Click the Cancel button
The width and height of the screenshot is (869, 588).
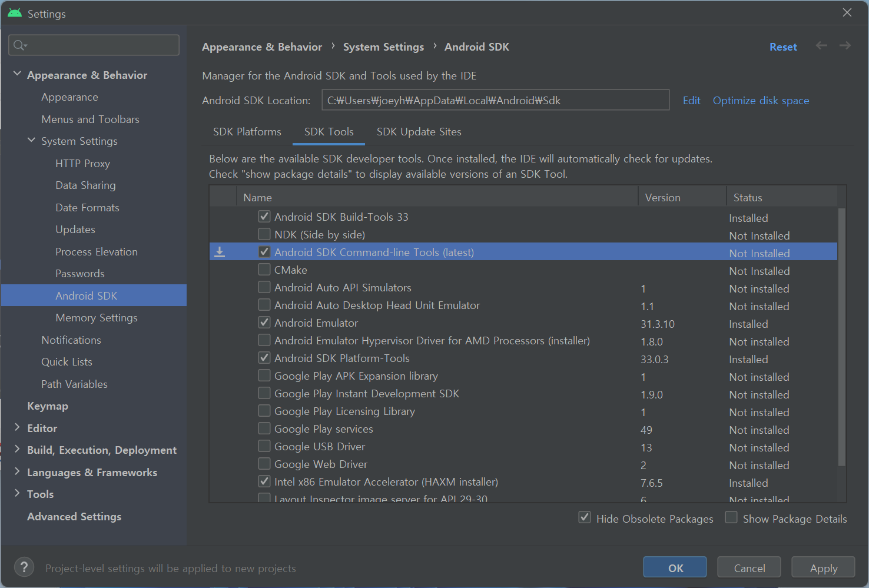749,567
